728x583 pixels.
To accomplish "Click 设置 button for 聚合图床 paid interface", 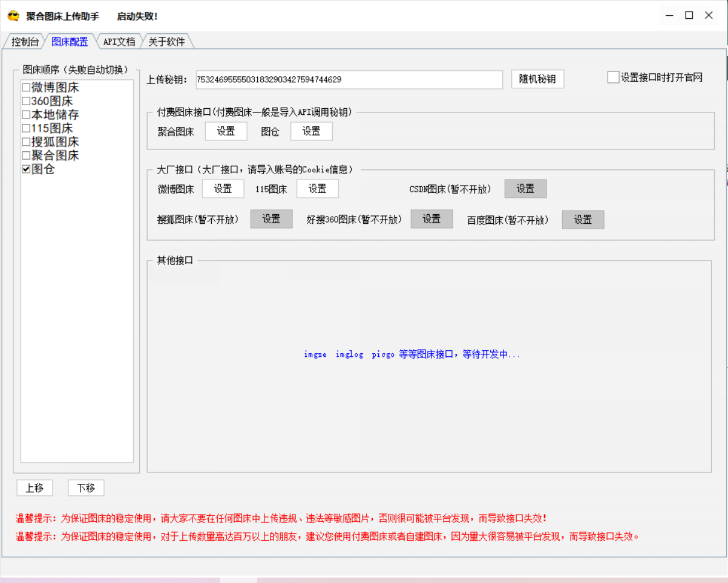I will click(226, 131).
